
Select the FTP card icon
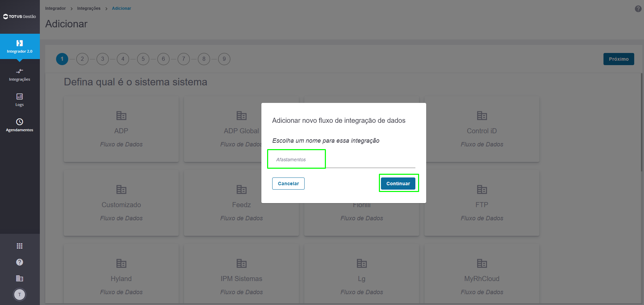(482, 190)
